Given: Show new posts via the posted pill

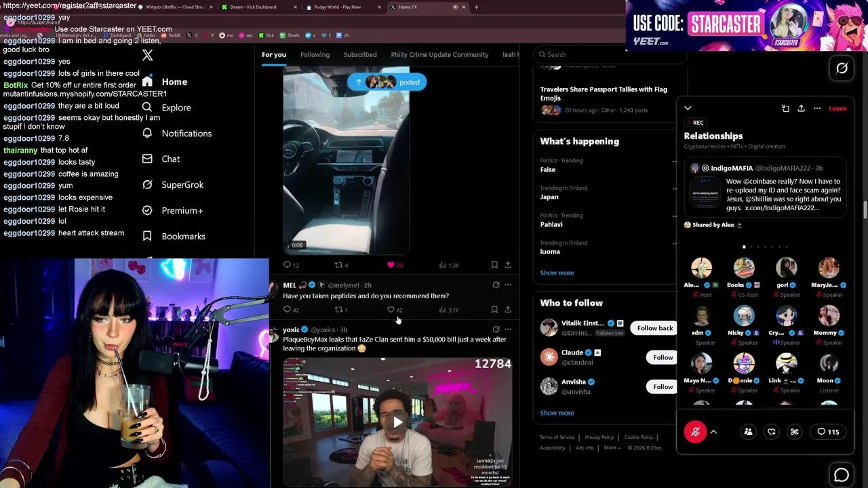Looking at the screenshot, I should tap(387, 82).
